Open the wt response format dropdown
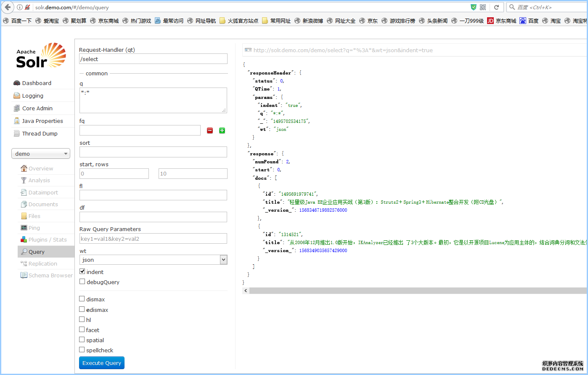 [153, 260]
